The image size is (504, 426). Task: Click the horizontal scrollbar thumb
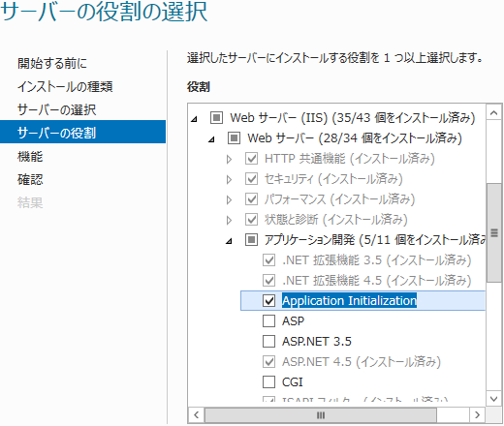(321, 414)
